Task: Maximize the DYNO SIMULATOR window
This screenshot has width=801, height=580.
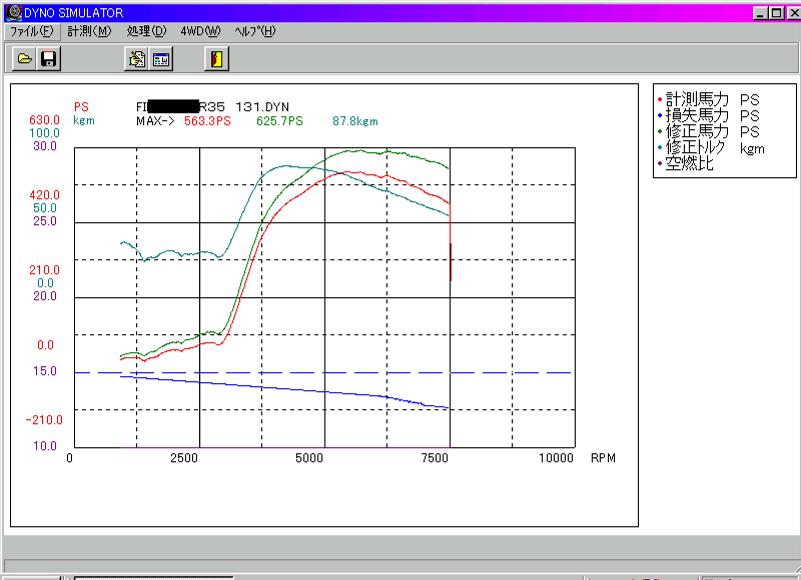Action: pyautogui.click(x=776, y=13)
